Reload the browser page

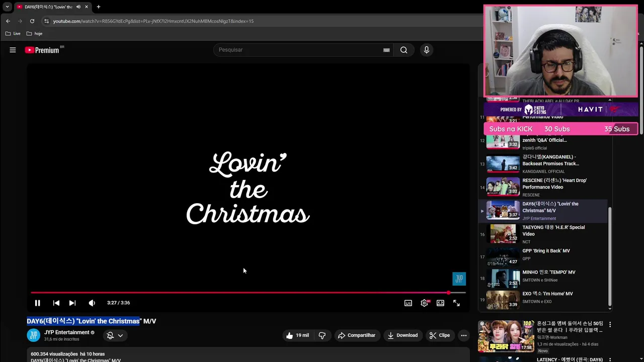coord(32,21)
